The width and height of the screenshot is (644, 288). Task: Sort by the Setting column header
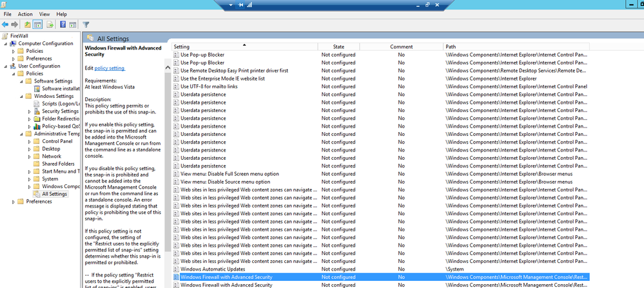click(244, 47)
